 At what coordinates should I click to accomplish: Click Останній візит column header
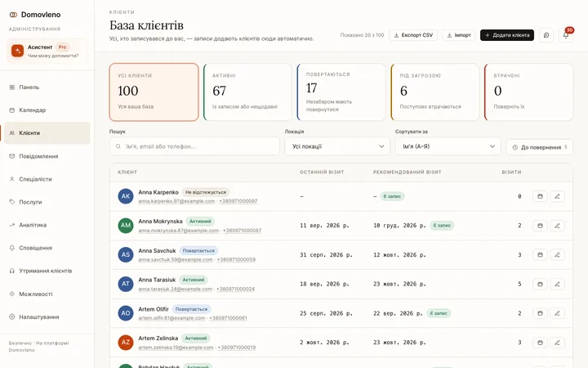(x=322, y=173)
